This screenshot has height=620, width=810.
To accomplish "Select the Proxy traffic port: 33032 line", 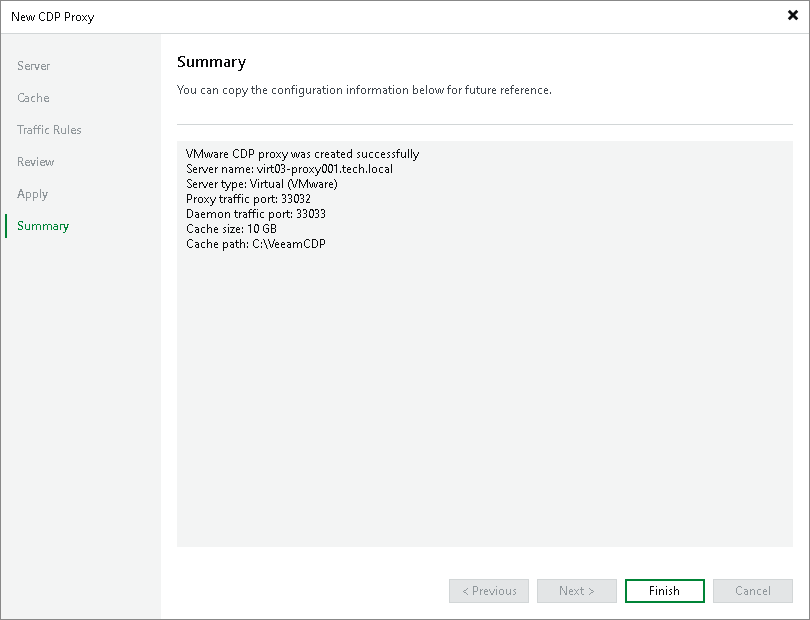I will point(248,199).
